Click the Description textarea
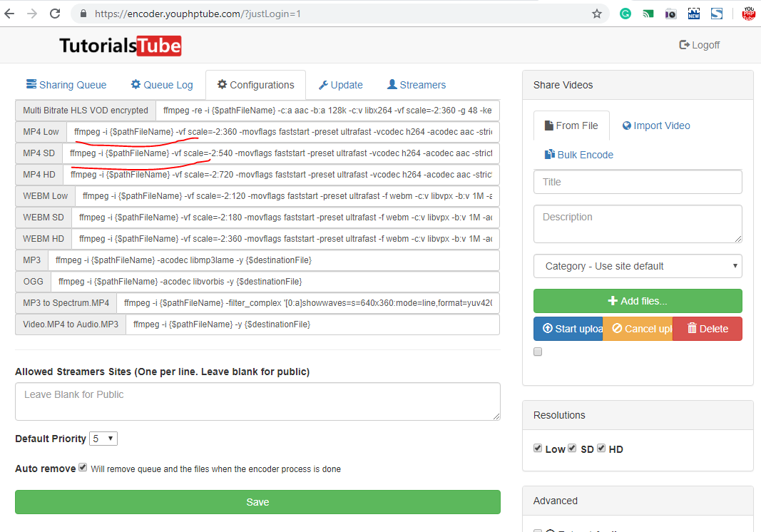Screen dimensions: 761x532 (638, 224)
